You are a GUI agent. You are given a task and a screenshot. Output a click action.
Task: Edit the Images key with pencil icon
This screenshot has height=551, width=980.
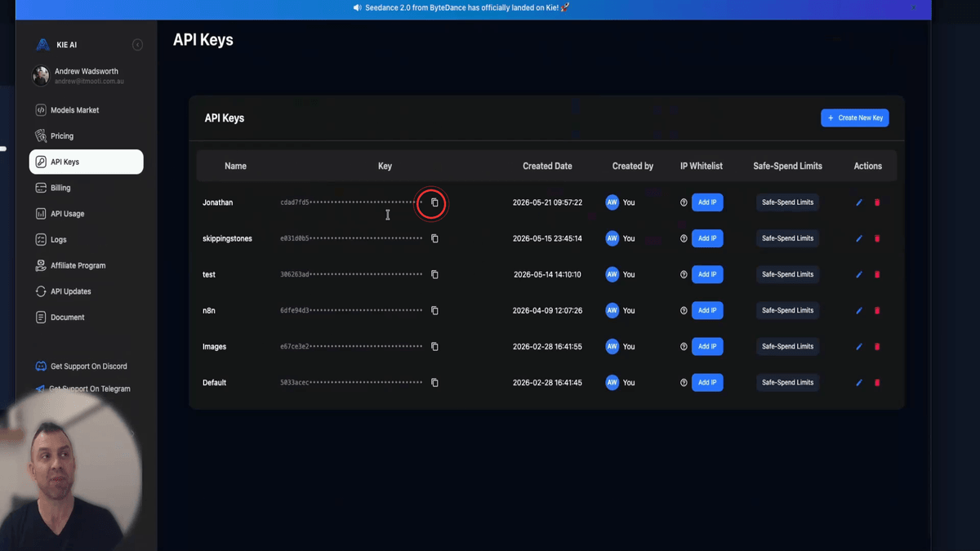(859, 346)
